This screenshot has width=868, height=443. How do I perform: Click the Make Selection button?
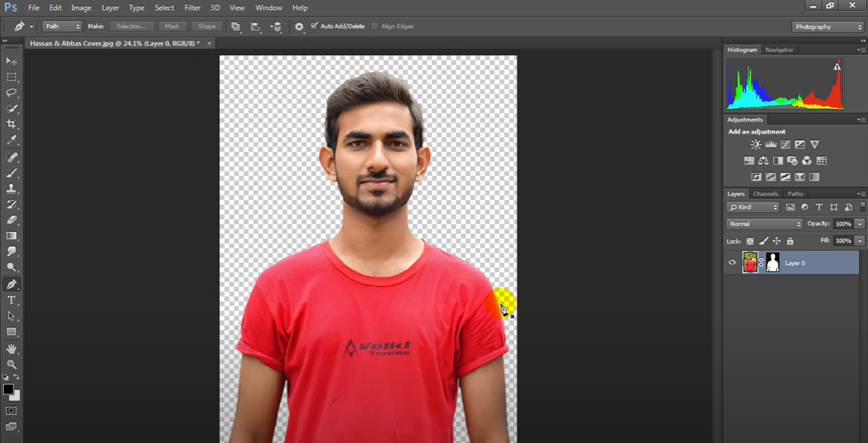tap(132, 26)
